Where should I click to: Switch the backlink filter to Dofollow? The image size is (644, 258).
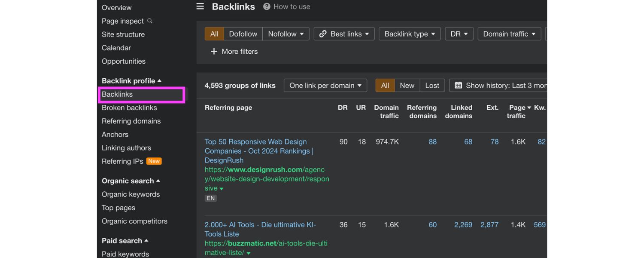[243, 34]
